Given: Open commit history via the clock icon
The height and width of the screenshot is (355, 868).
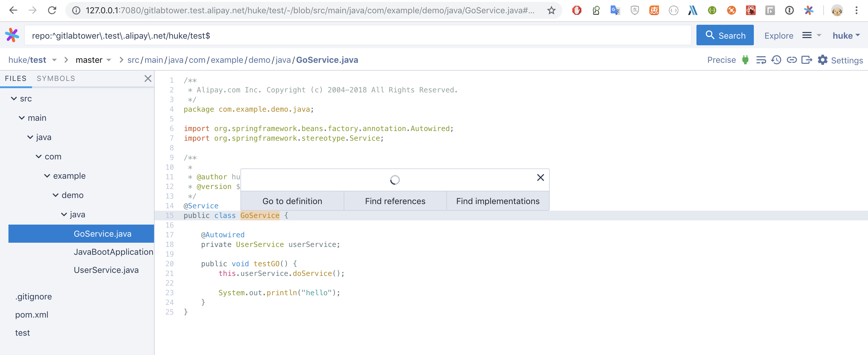Looking at the screenshot, I should point(776,60).
